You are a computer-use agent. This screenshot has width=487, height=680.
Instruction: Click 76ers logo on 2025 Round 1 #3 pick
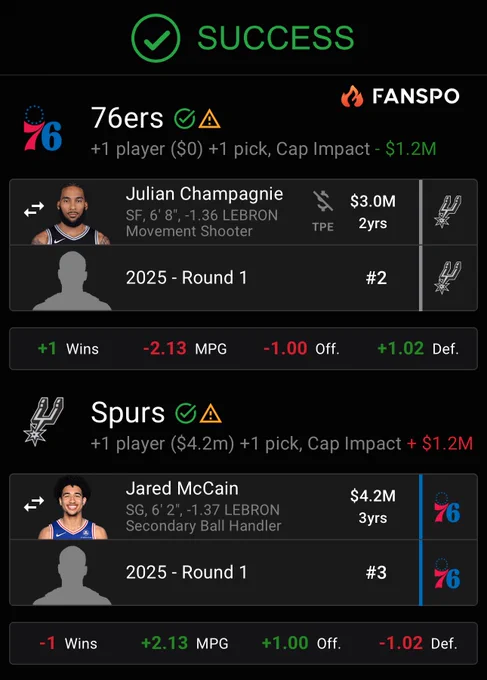coord(447,573)
